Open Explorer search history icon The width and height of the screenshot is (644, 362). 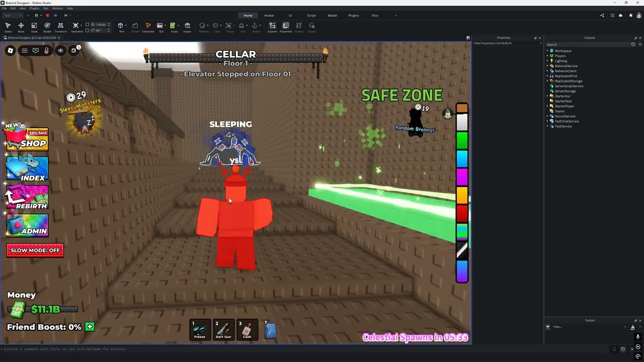633,44
